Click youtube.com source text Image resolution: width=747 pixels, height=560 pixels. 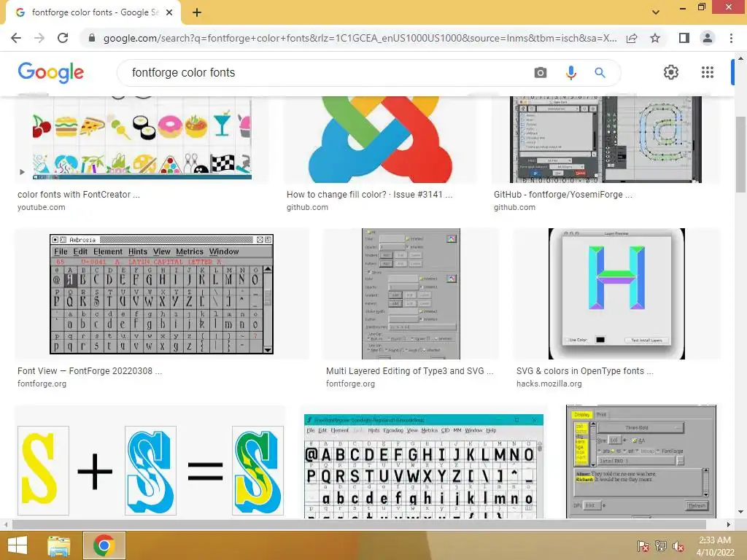click(42, 207)
